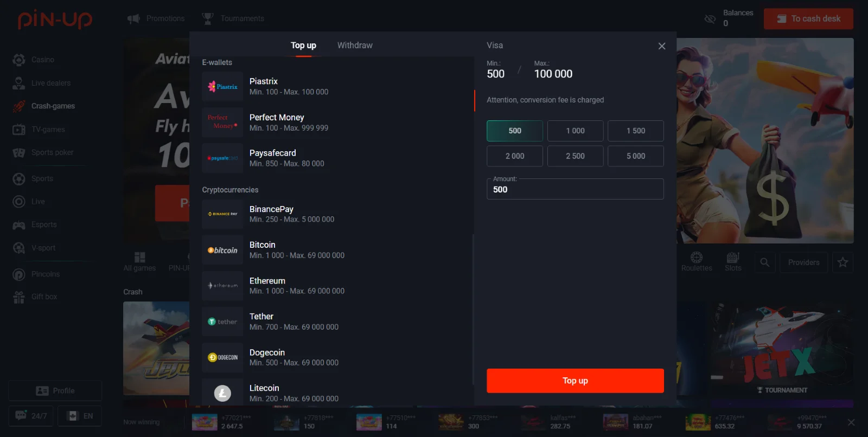Open the 24/7 support chat
The width and height of the screenshot is (868, 437).
click(31, 416)
